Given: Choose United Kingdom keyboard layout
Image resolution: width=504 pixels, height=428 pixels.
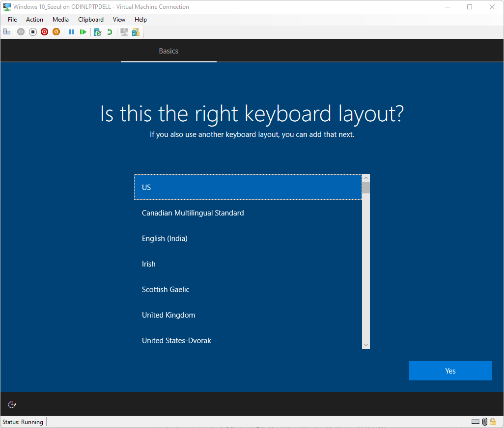Looking at the screenshot, I should 248,315.
